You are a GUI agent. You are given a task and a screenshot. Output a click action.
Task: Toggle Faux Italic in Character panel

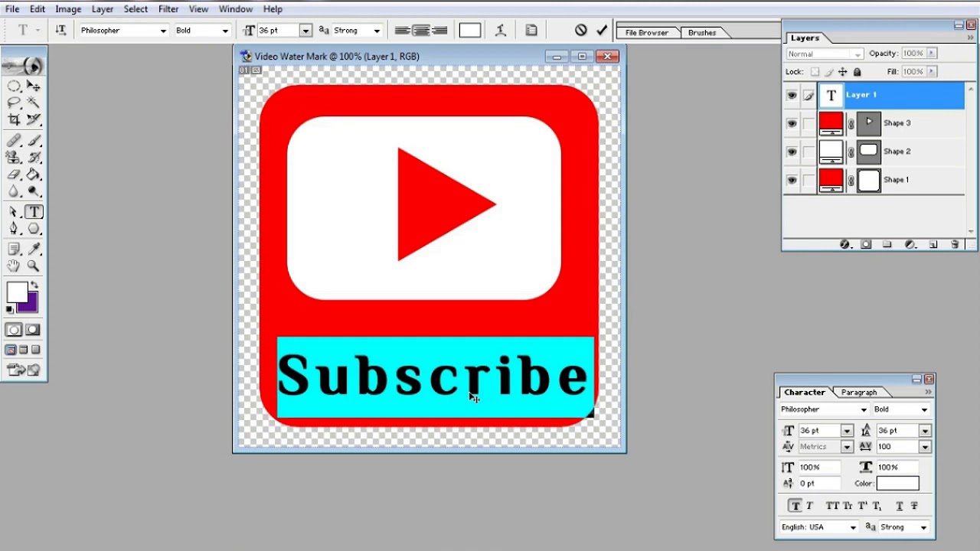pos(809,506)
